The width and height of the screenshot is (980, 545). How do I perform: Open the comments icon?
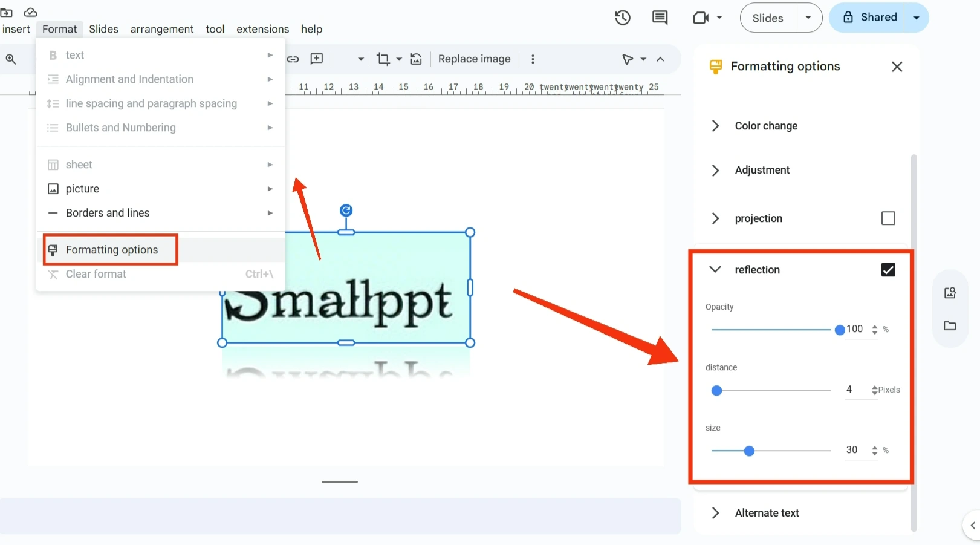[x=660, y=18]
